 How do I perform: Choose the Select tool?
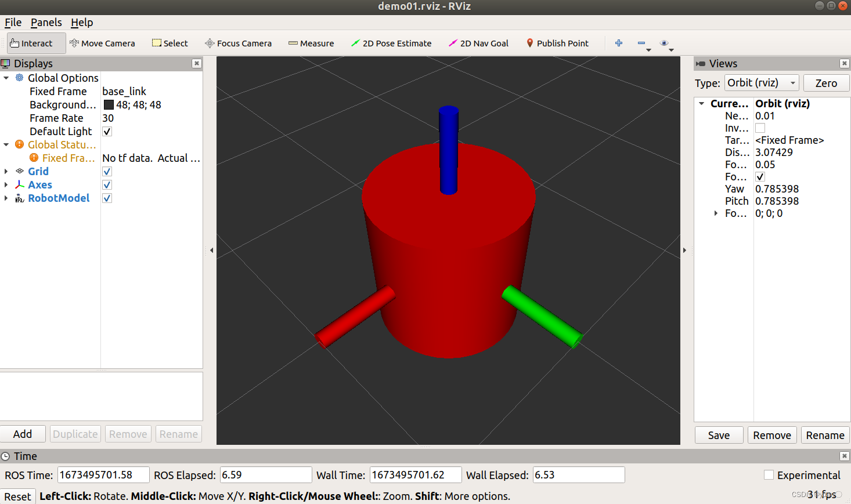click(x=170, y=43)
